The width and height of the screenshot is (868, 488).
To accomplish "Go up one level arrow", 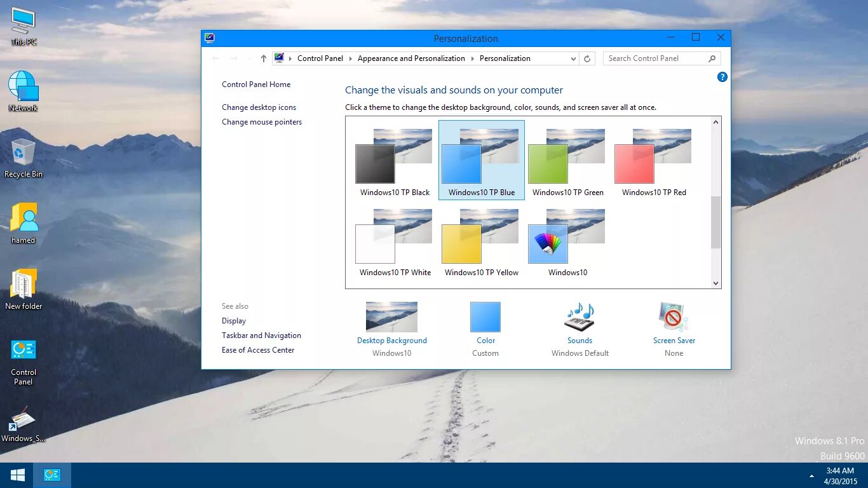I will [264, 58].
